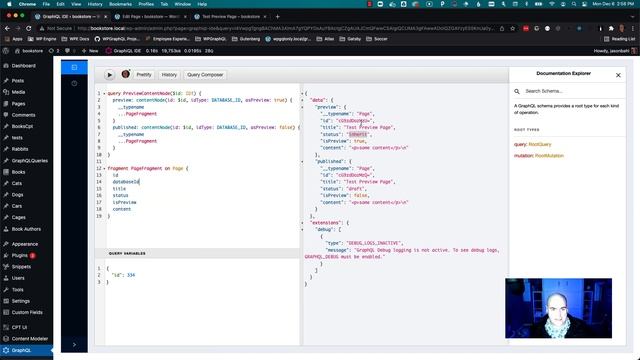Run the query with the play button

(x=109, y=75)
